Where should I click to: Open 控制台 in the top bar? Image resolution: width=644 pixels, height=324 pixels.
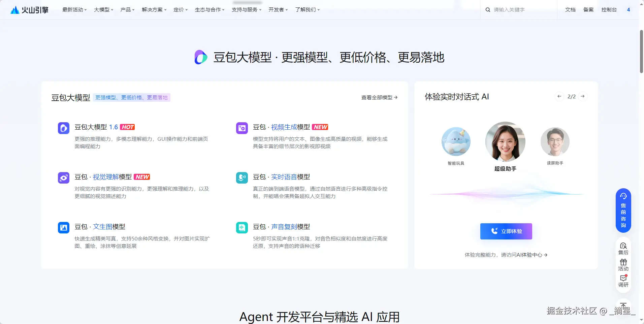609,10
